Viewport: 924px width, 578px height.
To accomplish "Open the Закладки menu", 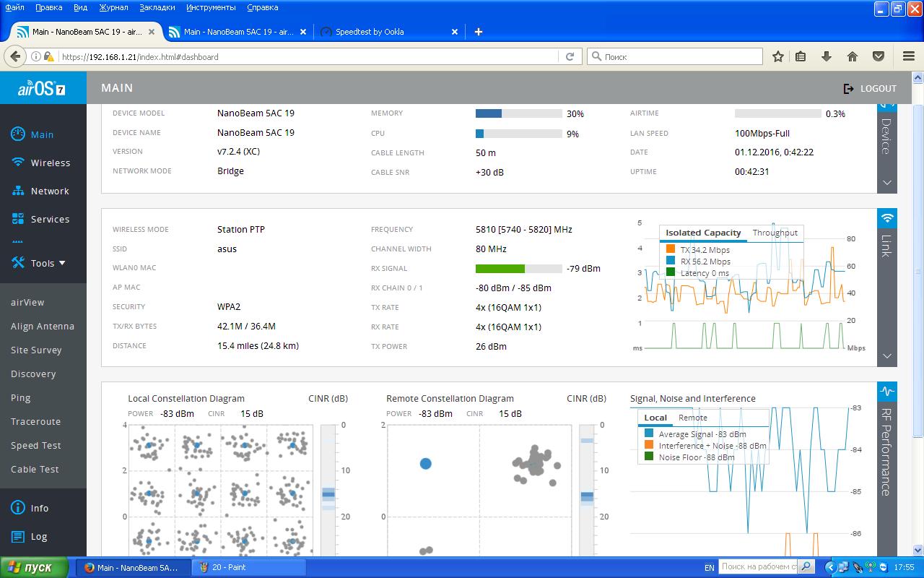I will 157,7.
